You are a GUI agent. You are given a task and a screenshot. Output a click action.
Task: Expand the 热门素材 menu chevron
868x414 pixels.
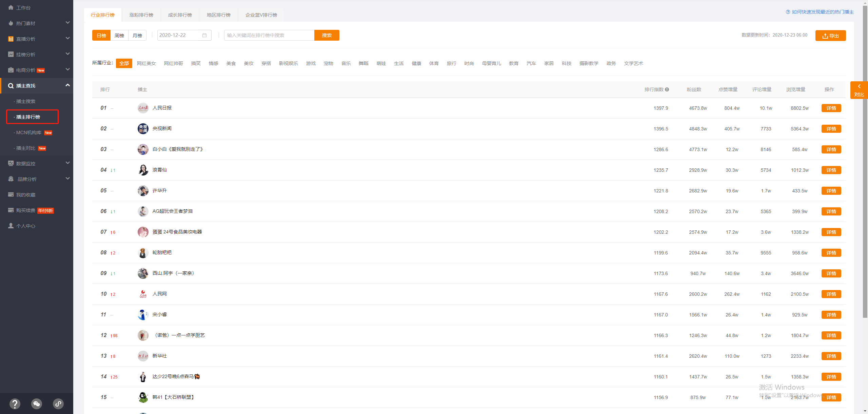(67, 23)
